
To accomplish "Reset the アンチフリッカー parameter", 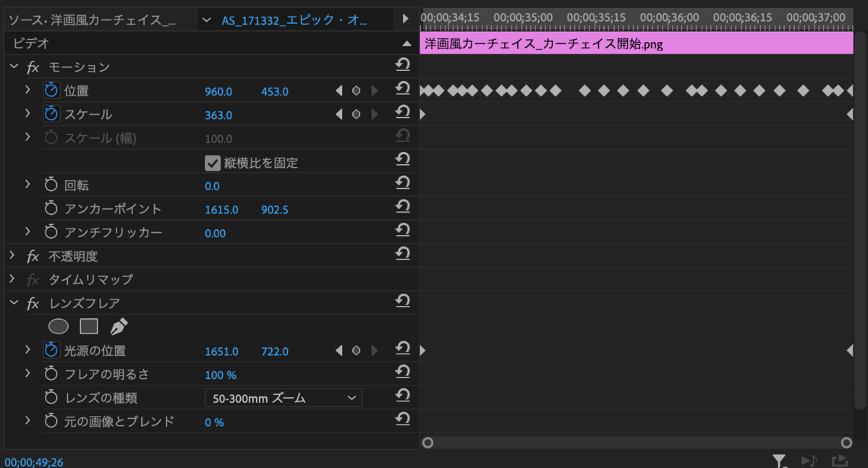I will [x=403, y=231].
